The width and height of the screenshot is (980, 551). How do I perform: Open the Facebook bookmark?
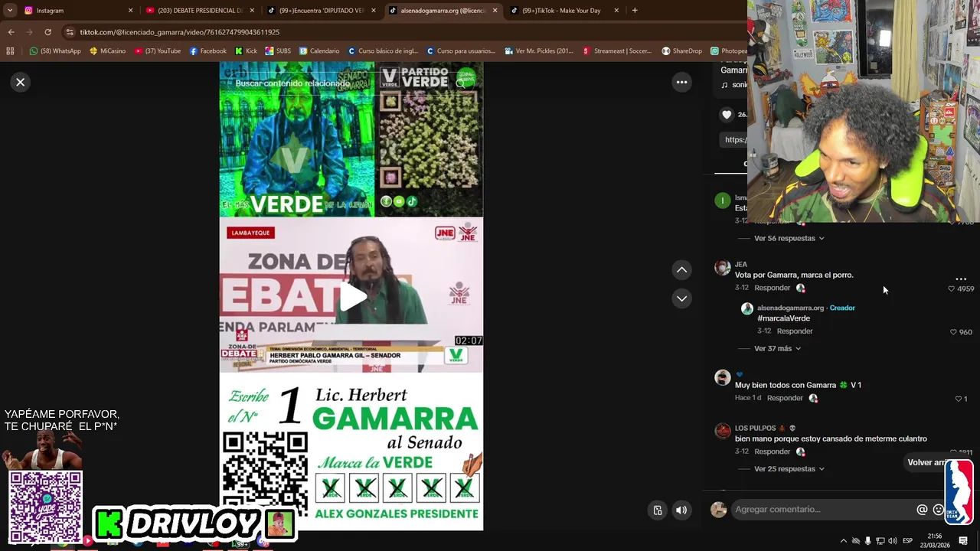pyautogui.click(x=207, y=51)
